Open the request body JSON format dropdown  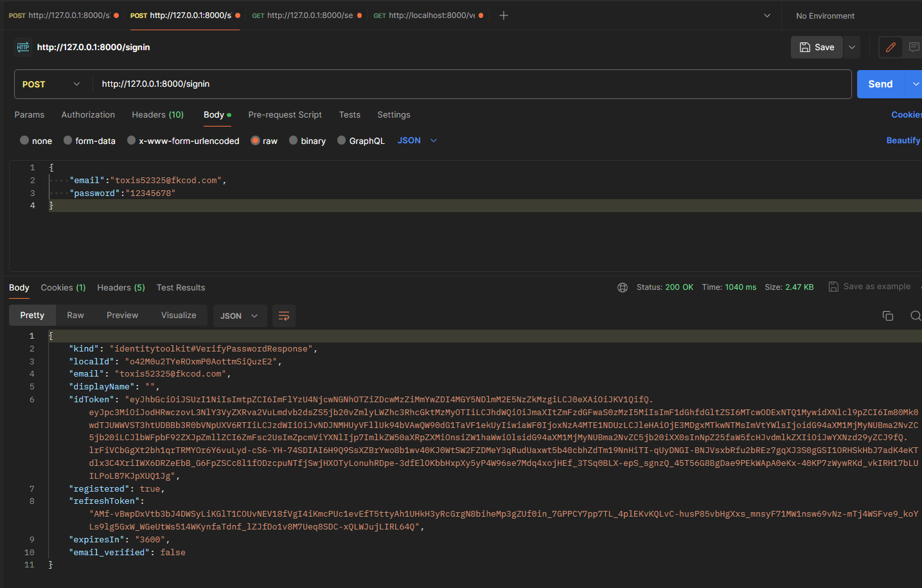(417, 141)
